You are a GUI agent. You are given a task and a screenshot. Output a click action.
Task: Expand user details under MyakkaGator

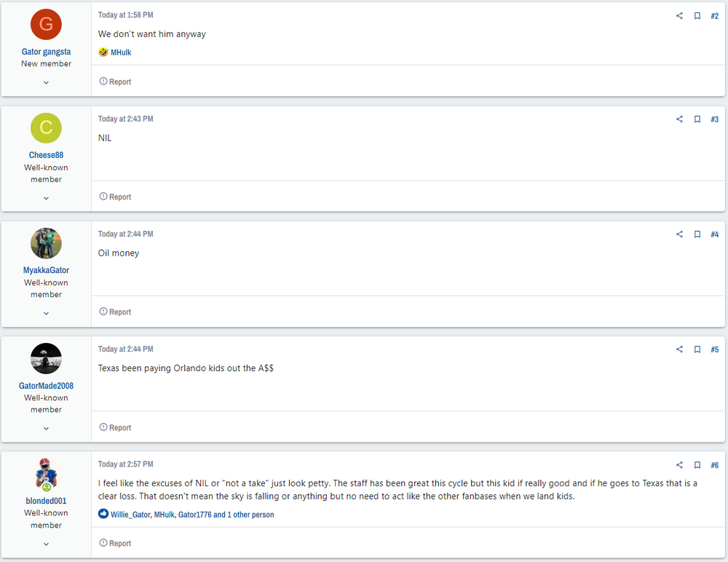[x=46, y=313]
